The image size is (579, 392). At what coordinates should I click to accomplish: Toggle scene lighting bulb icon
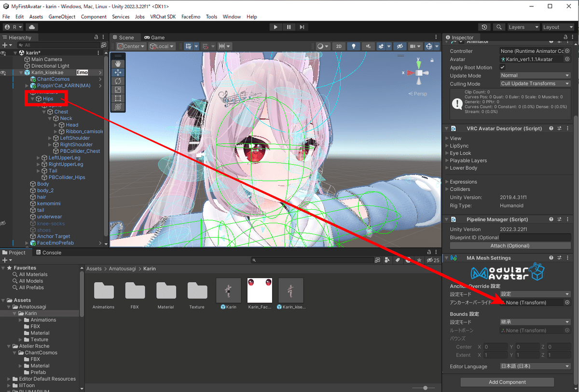(x=354, y=46)
